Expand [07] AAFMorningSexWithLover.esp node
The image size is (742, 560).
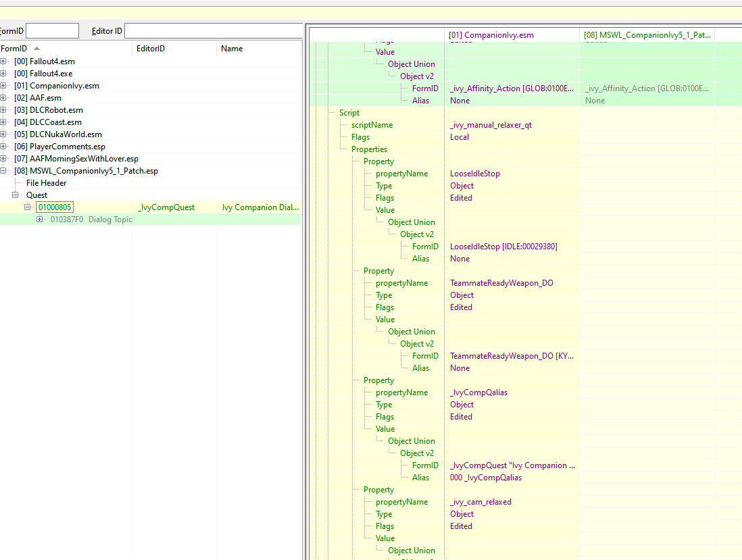(x=3, y=159)
